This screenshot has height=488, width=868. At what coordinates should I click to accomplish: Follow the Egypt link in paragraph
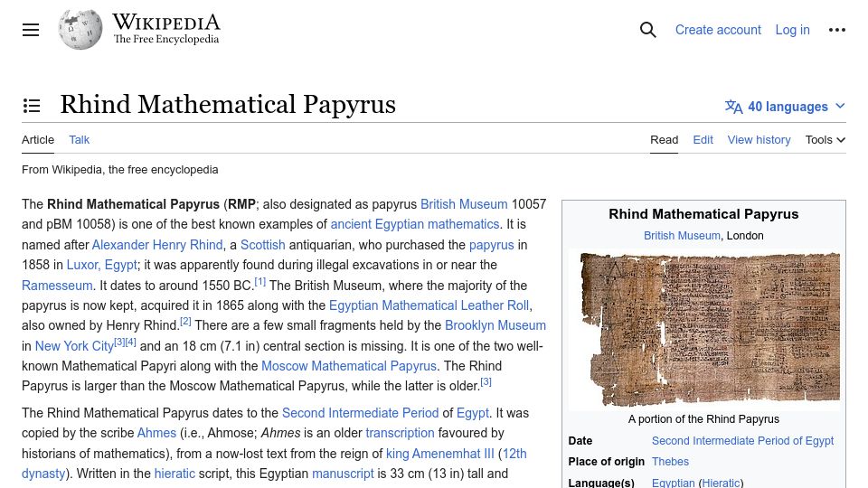473,413
